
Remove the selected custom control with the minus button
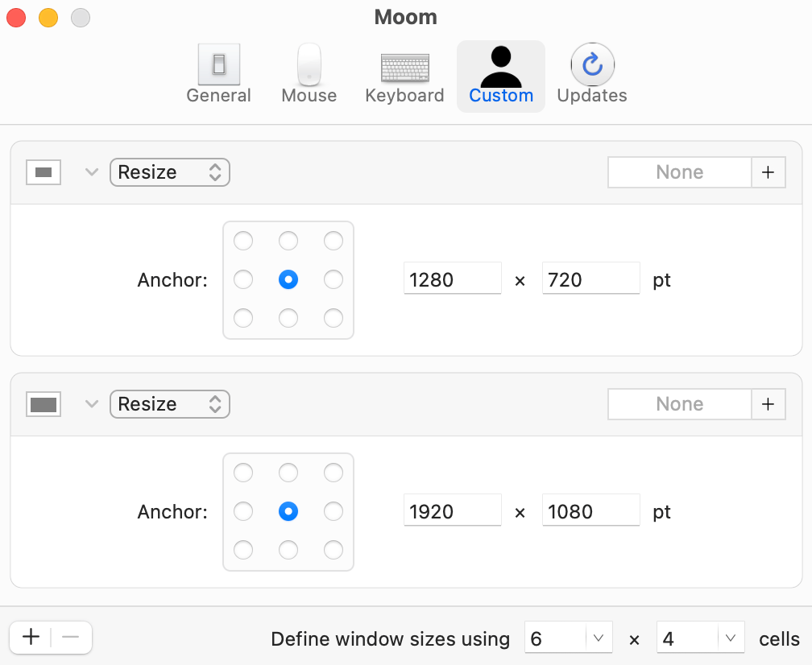click(71, 637)
